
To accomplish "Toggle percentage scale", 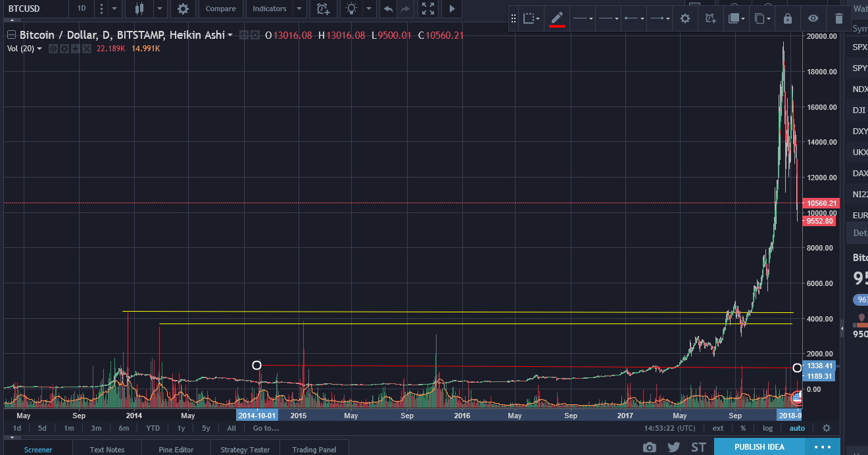I will [743, 428].
